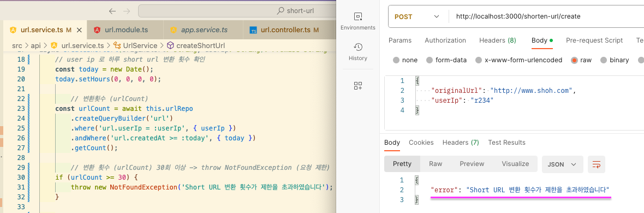644x213 pixels.
Task: Open the JSON format dropdown
Action: coord(562,164)
